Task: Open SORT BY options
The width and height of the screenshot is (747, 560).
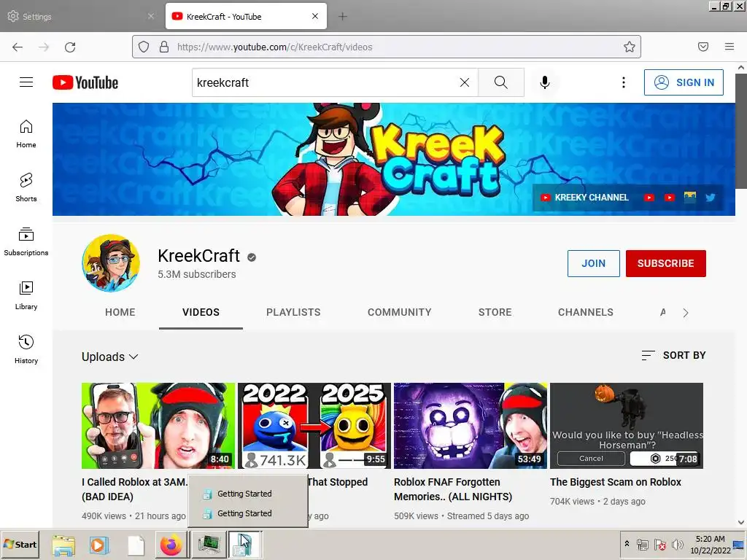Action: (x=673, y=355)
